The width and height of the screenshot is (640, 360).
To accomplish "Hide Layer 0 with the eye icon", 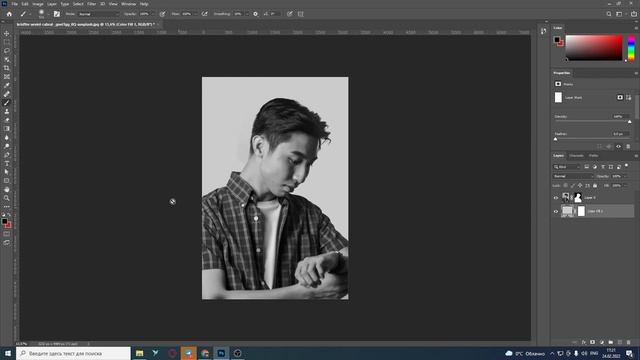I will point(556,198).
